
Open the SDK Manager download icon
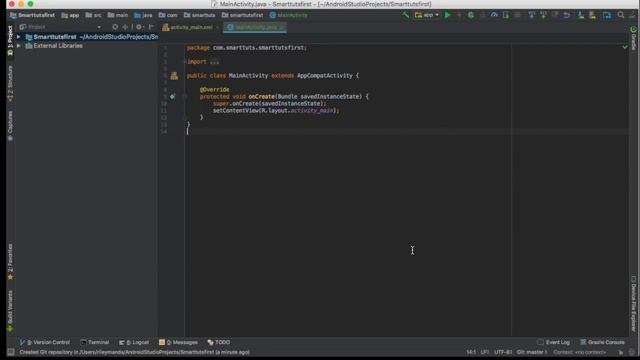[580, 15]
